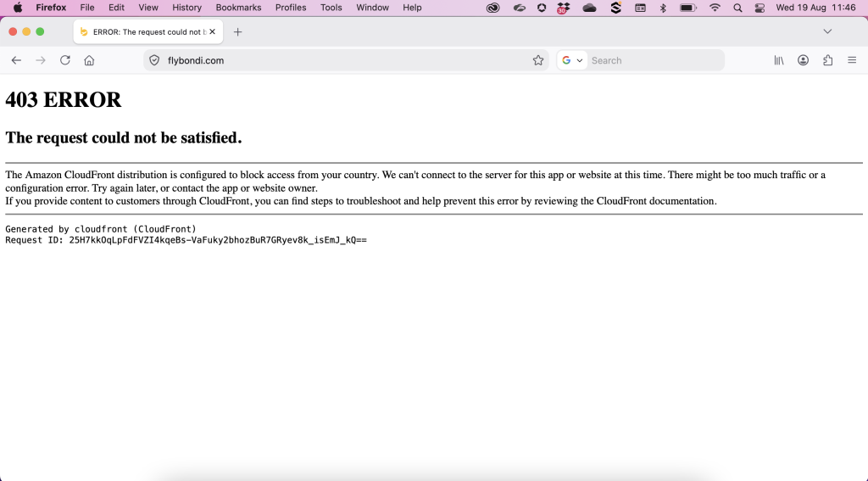This screenshot has height=481, width=868.
Task: Open the Window menu
Action: coord(373,8)
